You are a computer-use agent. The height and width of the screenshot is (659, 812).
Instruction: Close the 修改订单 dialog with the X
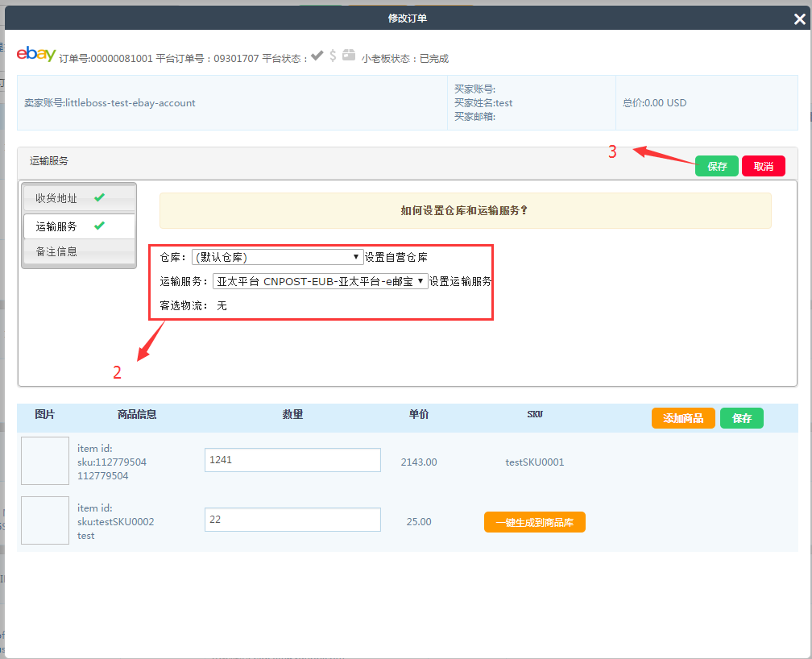pyautogui.click(x=798, y=19)
